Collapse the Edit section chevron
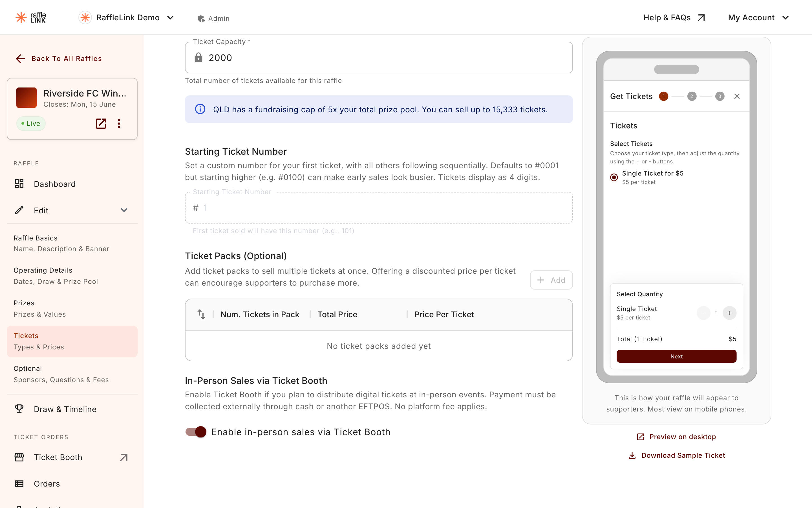Screen dimensions: 812x508 click(124, 210)
